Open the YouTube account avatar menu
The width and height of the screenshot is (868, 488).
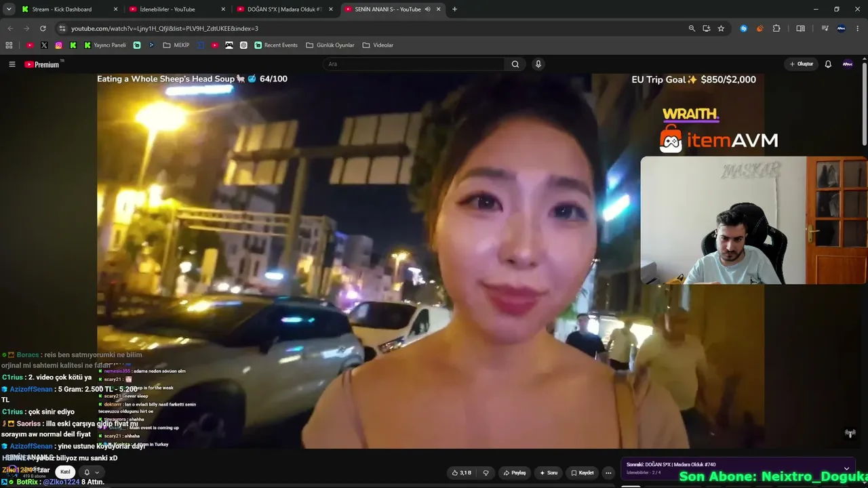tap(848, 64)
